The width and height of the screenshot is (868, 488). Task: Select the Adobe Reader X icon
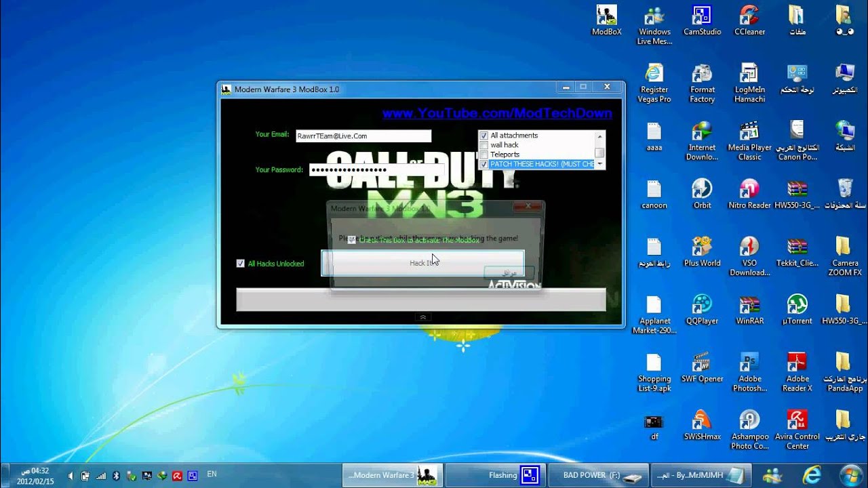coord(797,373)
